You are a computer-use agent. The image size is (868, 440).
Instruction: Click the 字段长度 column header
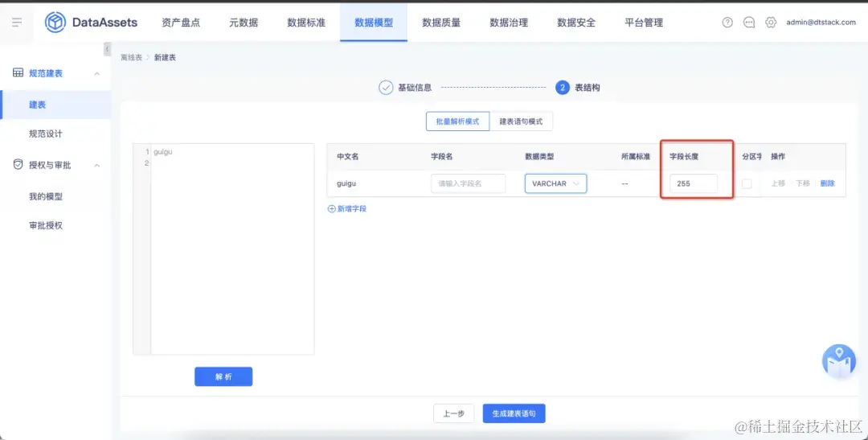[x=684, y=157]
